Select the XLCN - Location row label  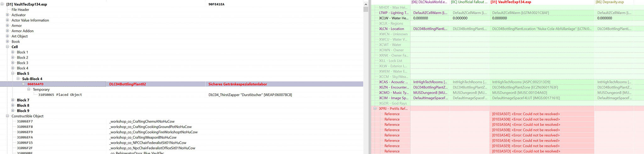(391, 29)
